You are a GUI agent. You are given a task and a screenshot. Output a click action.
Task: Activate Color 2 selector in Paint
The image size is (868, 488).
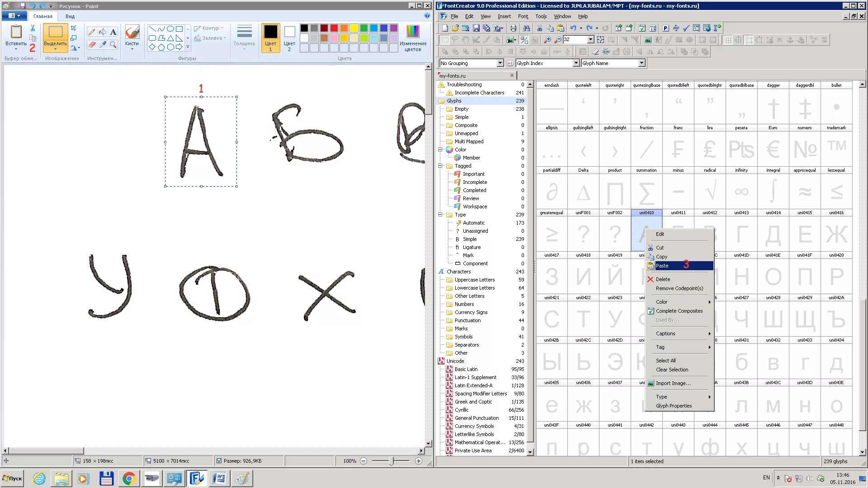[x=289, y=38]
